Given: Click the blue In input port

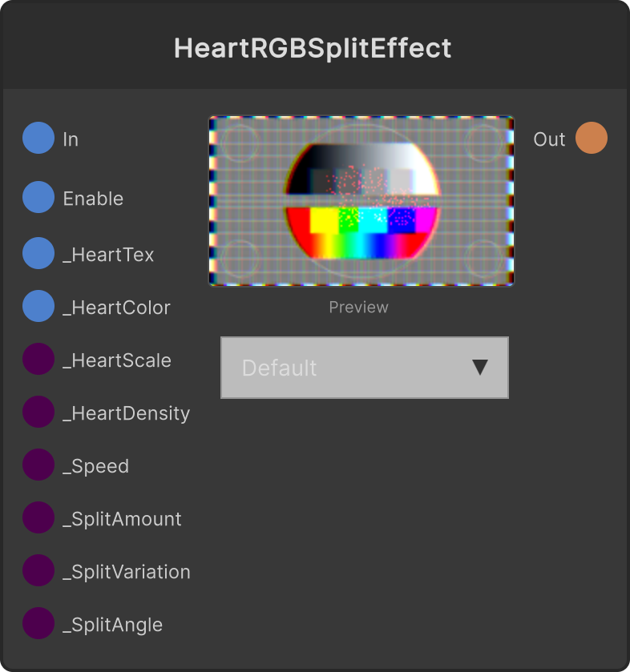Looking at the screenshot, I should coord(38,138).
